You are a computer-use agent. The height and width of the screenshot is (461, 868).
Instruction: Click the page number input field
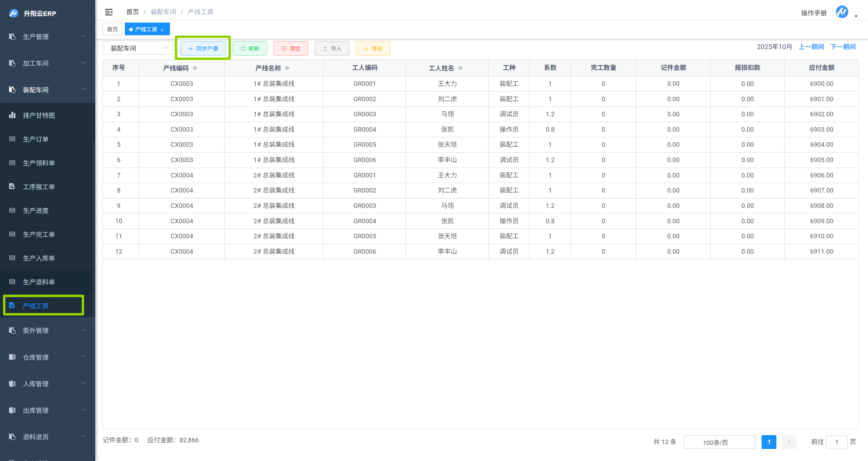point(836,442)
